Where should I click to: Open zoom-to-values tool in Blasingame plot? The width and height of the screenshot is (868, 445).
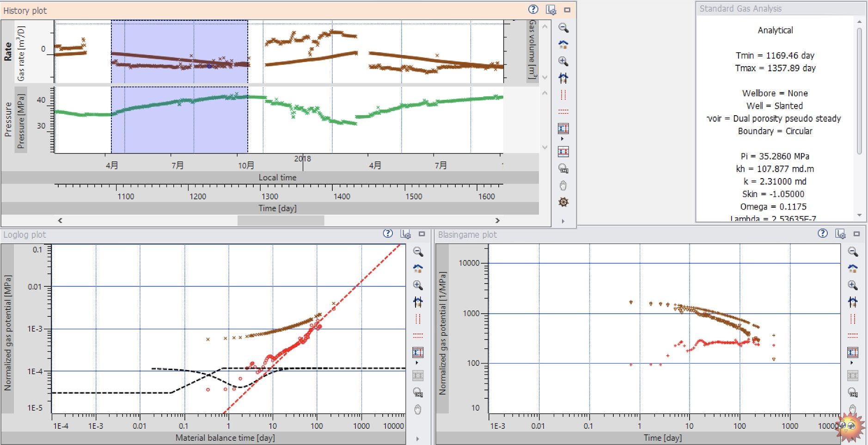tap(853, 392)
